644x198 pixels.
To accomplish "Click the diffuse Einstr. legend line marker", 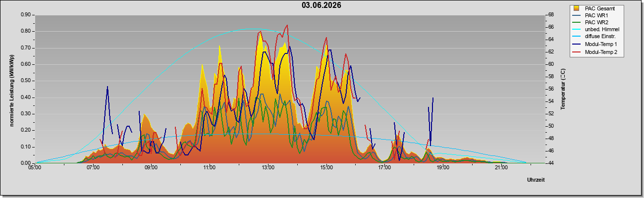I will (x=577, y=37).
